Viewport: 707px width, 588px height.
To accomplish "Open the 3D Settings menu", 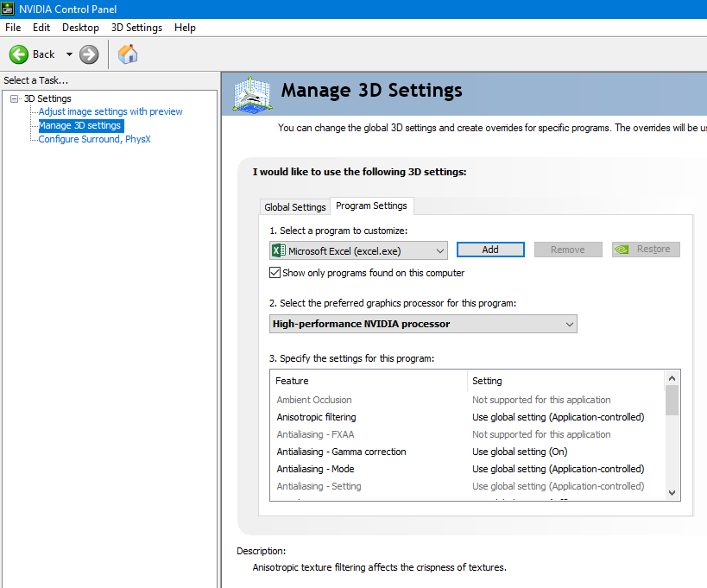I will pos(136,28).
